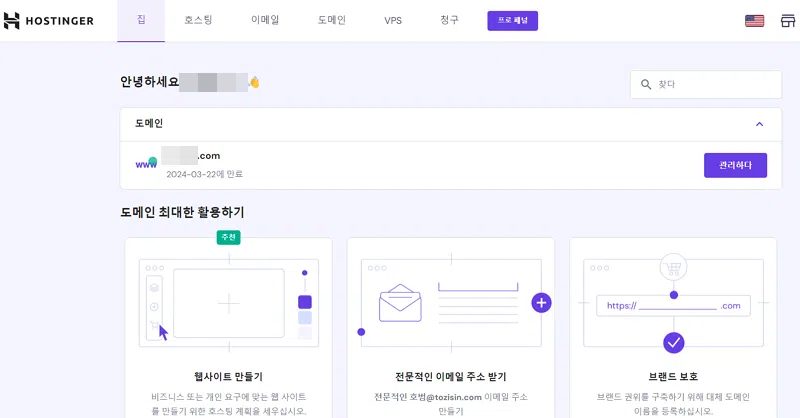Image resolution: width=800 pixels, height=418 pixels.
Task: Click the 도메인 최대한 활용하기 heading
Action: pos(182,212)
